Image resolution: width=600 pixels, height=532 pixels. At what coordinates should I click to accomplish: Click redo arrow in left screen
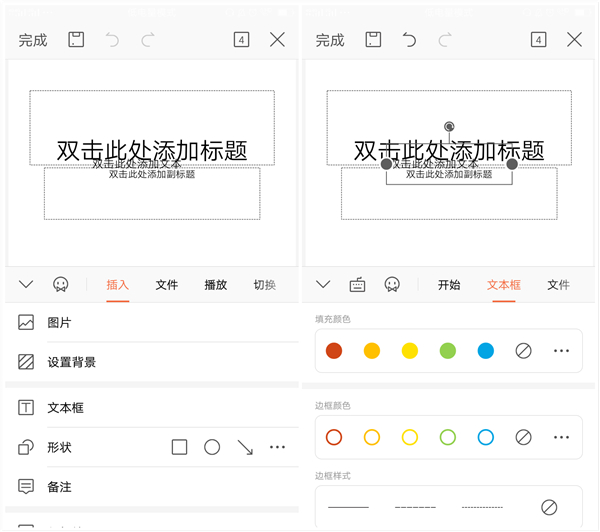pos(148,39)
